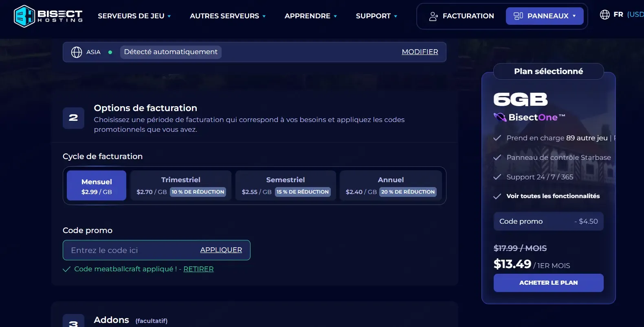
Task: Click the $13.49 first month price
Action: pos(512,264)
